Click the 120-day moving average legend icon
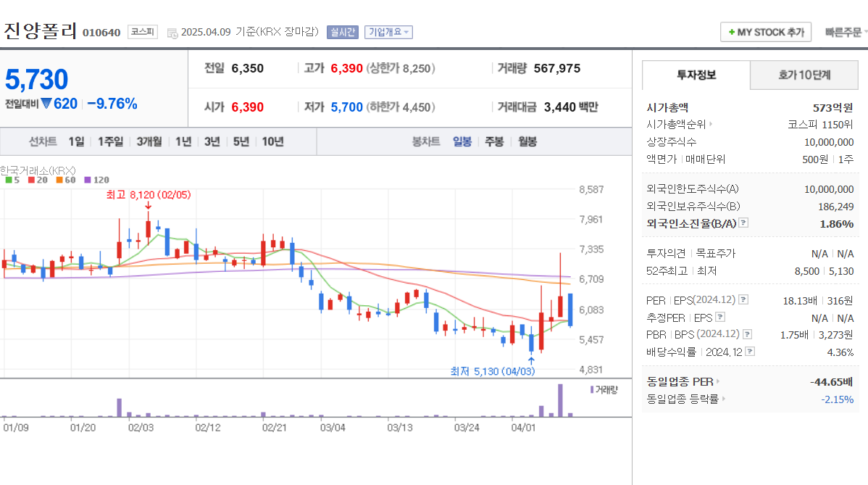 (x=87, y=178)
